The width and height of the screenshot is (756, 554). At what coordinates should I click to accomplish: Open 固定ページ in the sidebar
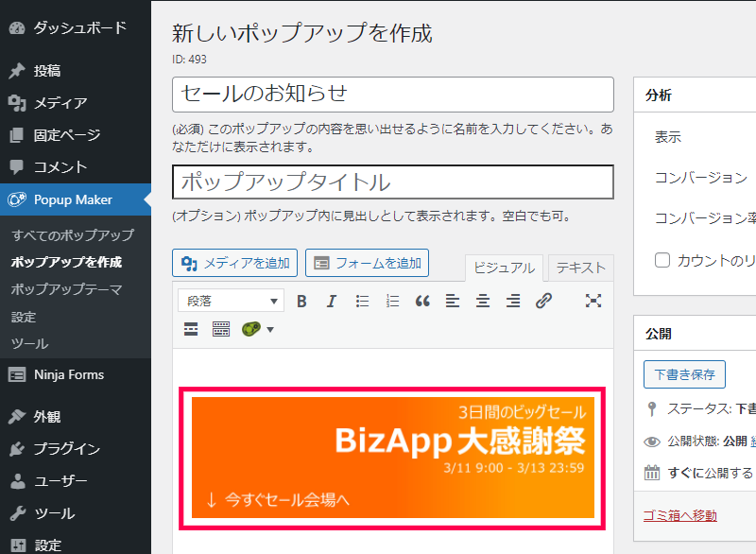click(76, 135)
